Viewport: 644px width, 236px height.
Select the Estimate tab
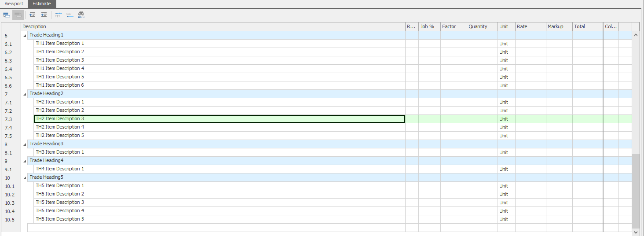[42, 4]
